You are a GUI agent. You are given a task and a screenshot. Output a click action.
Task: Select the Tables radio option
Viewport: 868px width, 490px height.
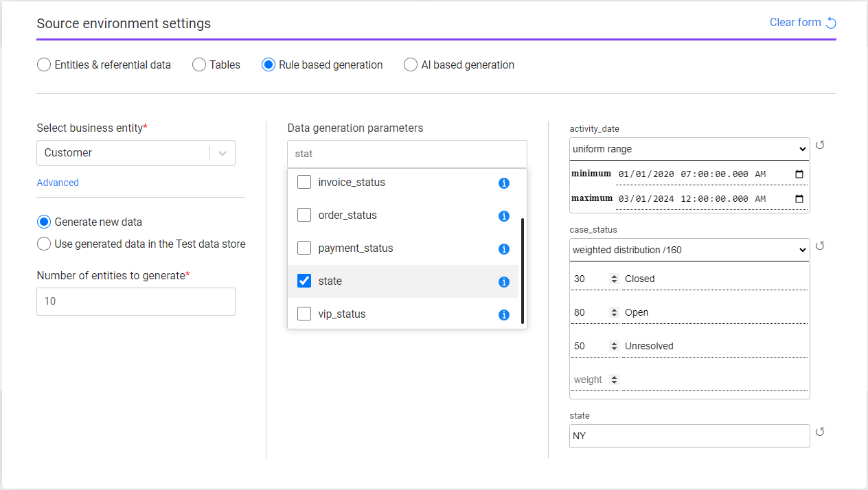click(x=199, y=65)
